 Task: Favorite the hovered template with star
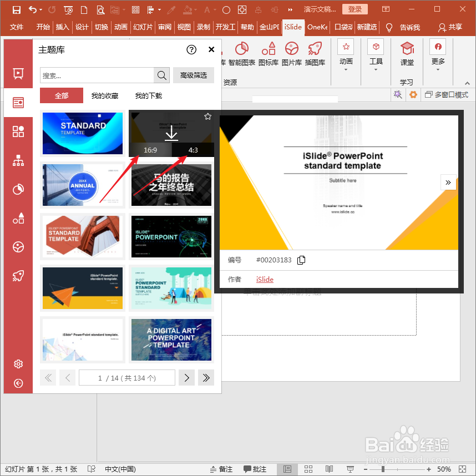click(x=207, y=117)
